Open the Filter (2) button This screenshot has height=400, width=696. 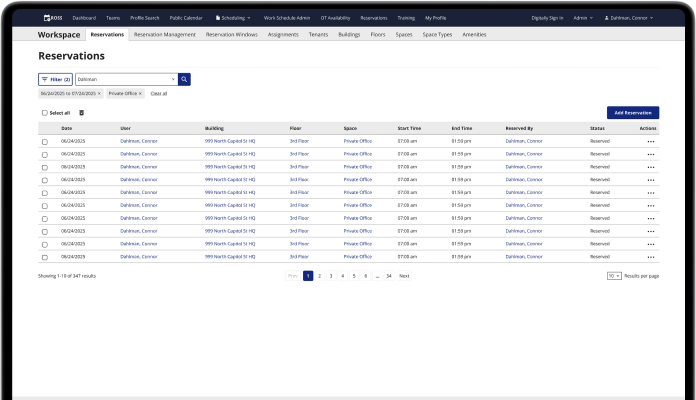pos(55,78)
